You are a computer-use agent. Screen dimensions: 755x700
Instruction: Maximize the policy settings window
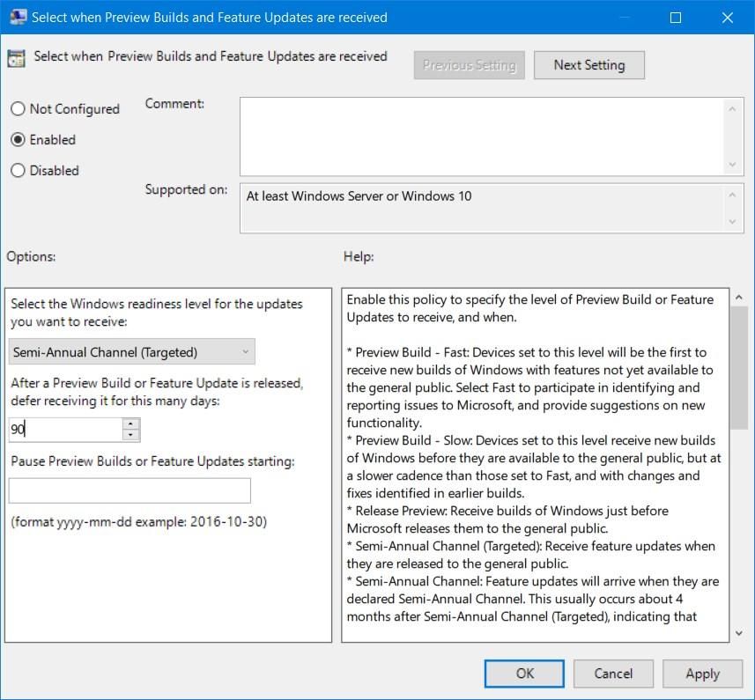pos(676,18)
